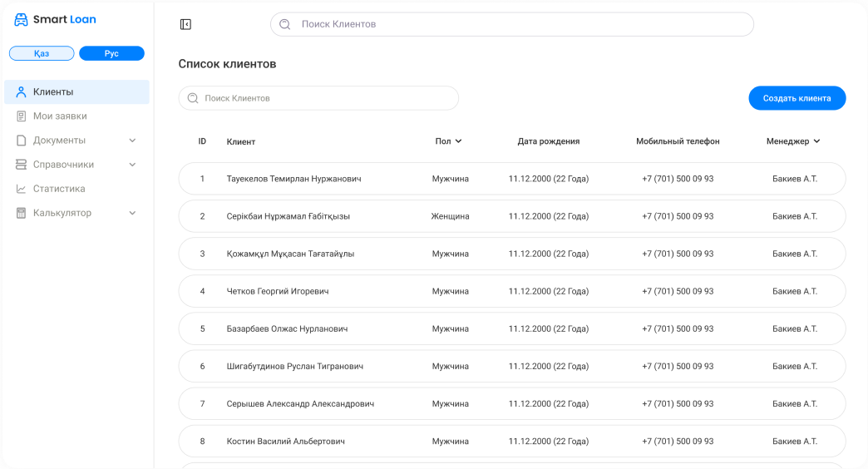
Task: Expand the Калькулятор menu chevron
Action: click(132, 213)
